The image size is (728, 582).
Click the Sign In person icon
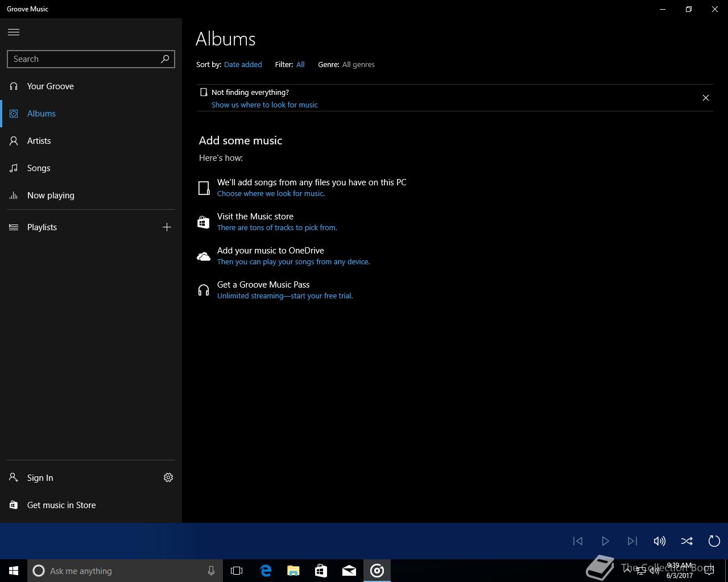[14, 478]
